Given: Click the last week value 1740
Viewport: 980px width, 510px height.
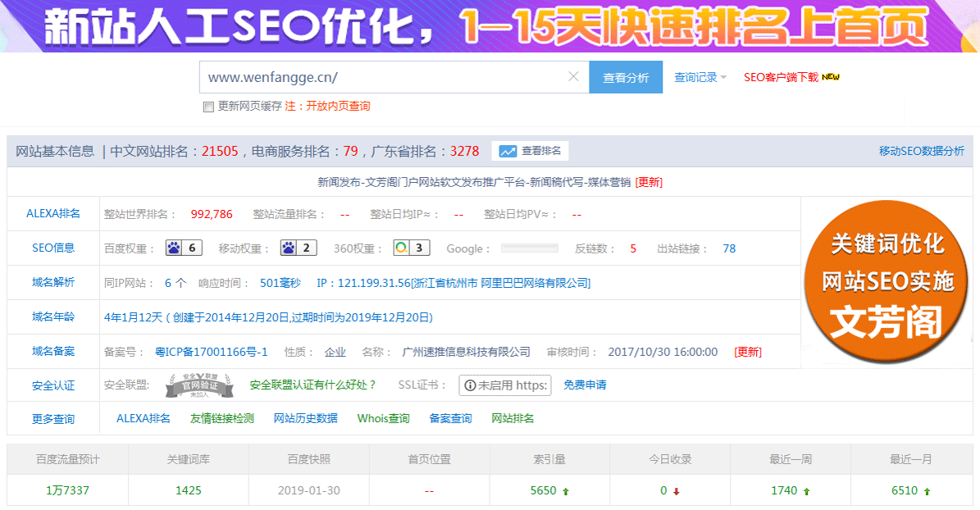Looking at the screenshot, I should coord(784,490).
